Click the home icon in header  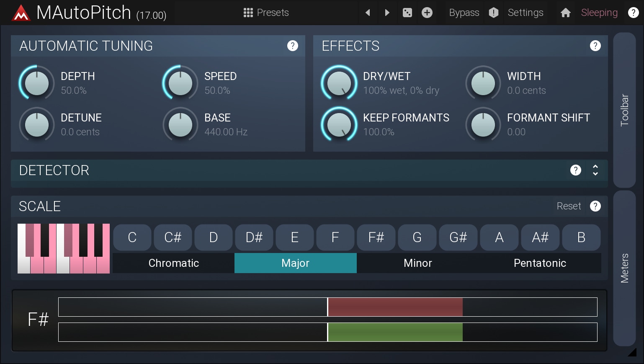tap(565, 13)
